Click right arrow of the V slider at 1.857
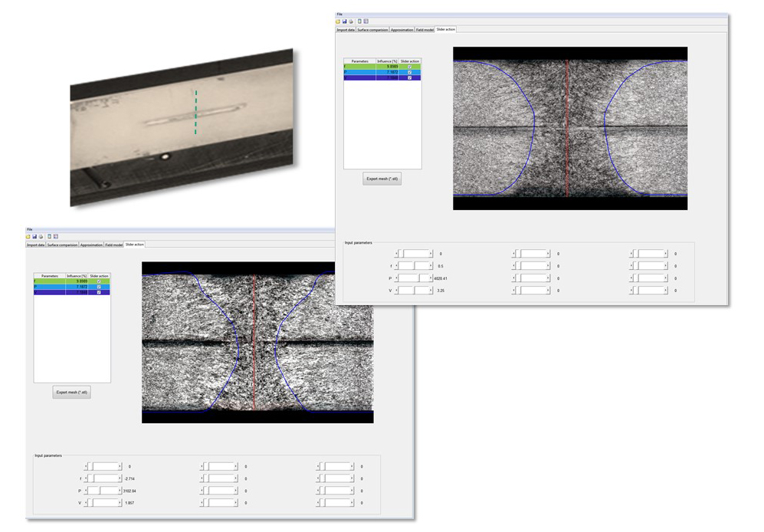This screenshot has width=764, height=532. 120,502
